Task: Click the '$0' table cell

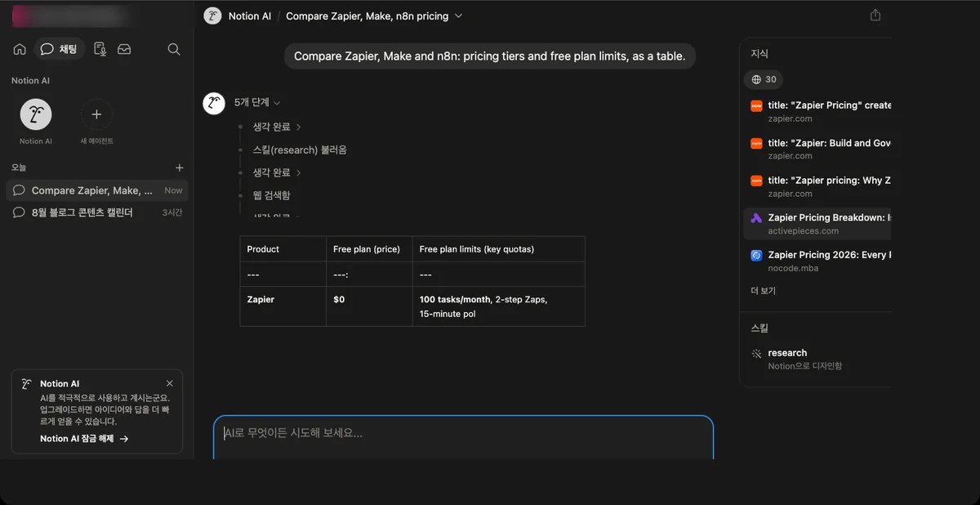Action: point(369,306)
